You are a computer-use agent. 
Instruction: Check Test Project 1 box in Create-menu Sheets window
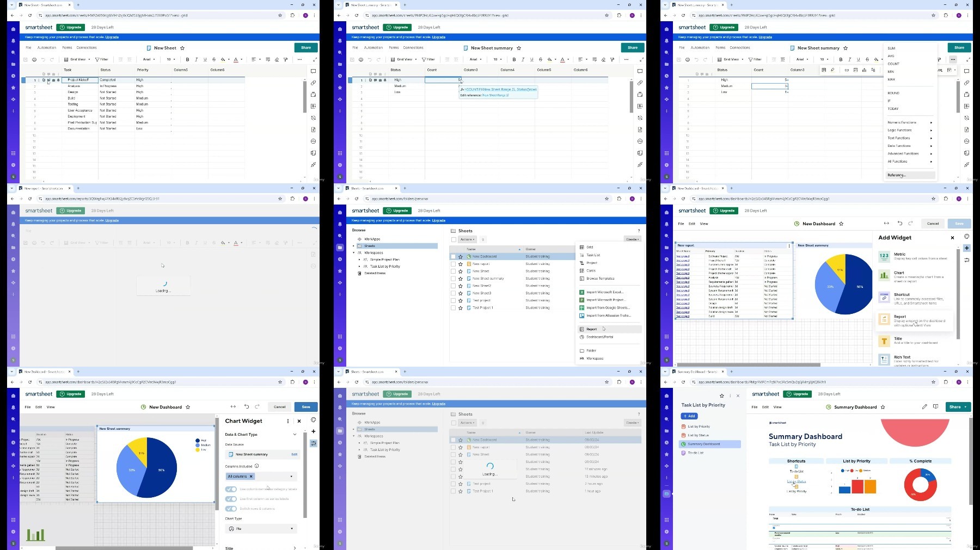(453, 308)
